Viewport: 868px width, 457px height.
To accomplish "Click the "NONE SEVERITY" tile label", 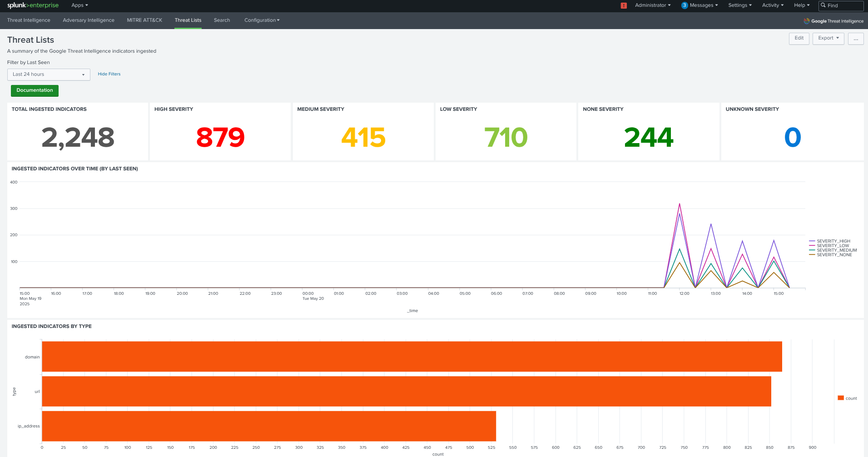I will click(x=603, y=109).
